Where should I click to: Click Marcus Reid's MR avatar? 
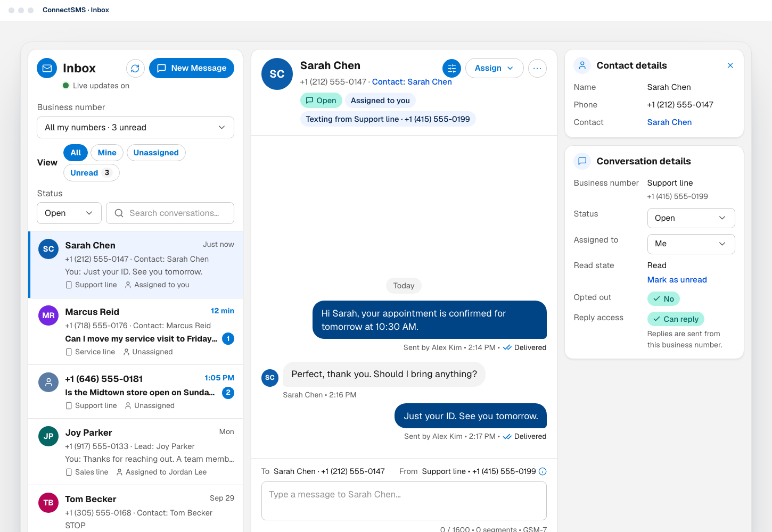(x=48, y=315)
